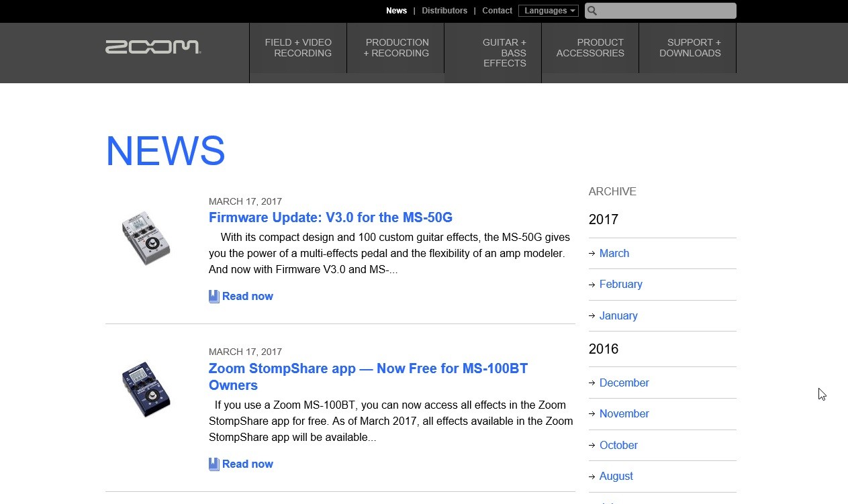View March 2017 archive
848x504 pixels.
pos(614,254)
